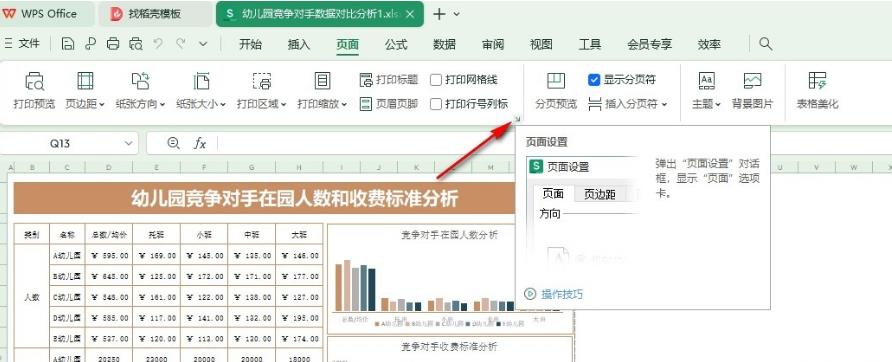This screenshot has width=892, height=362.
Task: Click the operation tips play icon
Action: 530,294
